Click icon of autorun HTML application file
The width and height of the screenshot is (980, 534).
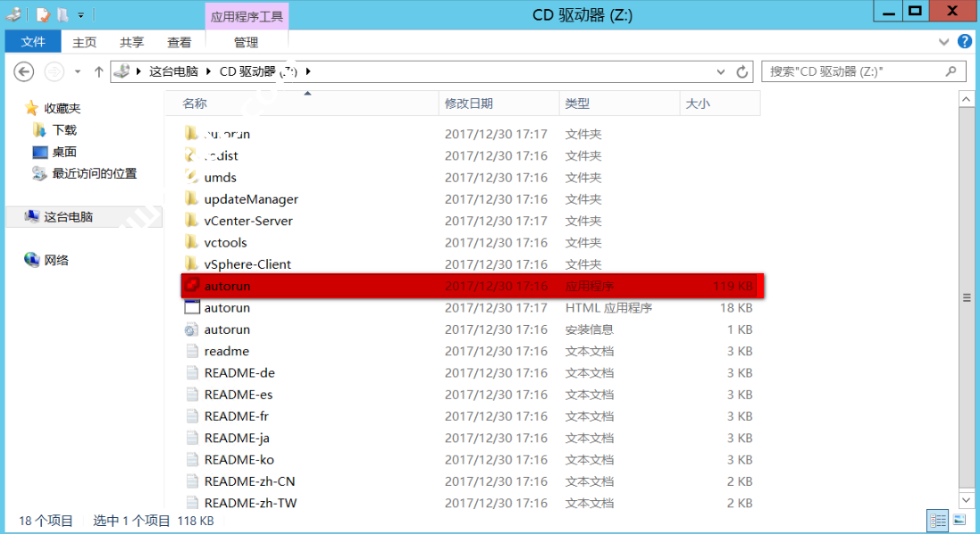point(192,307)
